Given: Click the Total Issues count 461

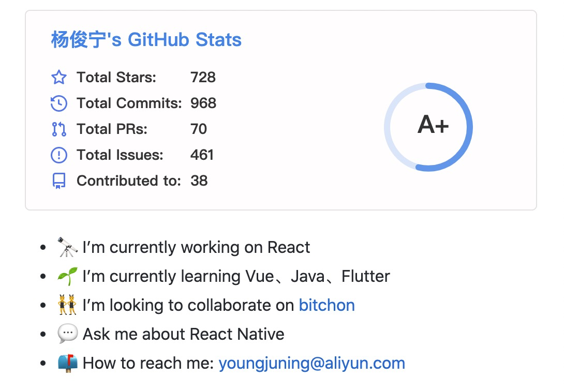Looking at the screenshot, I should pos(202,155).
